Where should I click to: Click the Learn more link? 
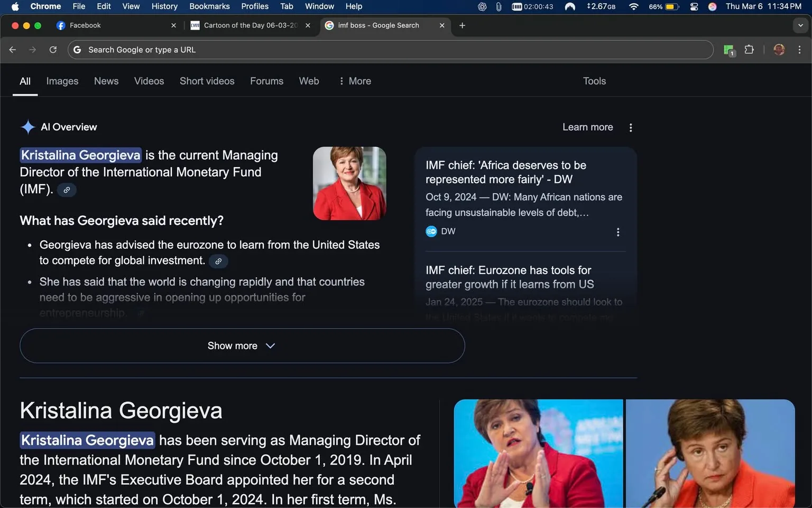587,127
